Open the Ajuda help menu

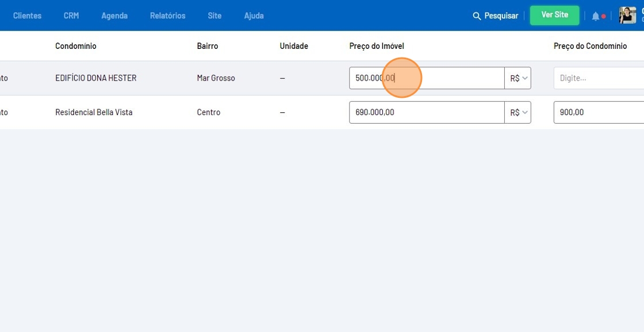(x=254, y=16)
